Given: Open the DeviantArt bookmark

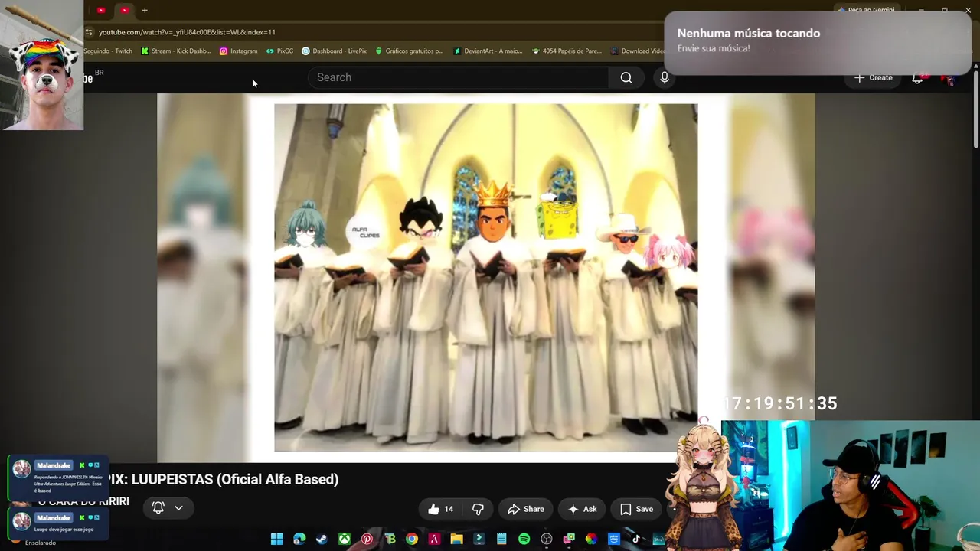Looking at the screenshot, I should (488, 51).
